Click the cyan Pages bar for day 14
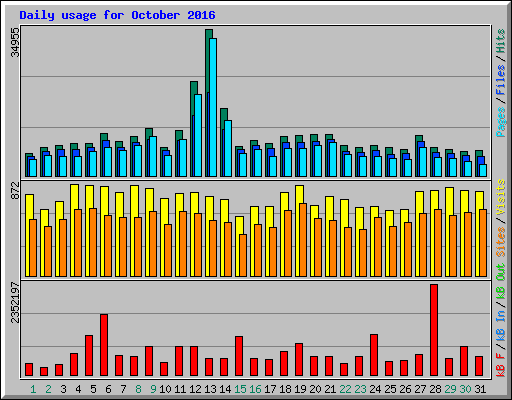 pos(228,148)
